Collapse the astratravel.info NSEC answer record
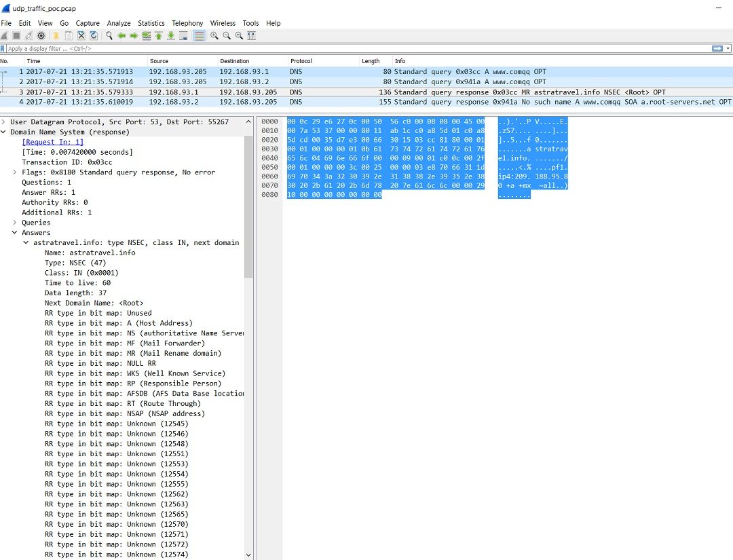The image size is (733, 560). [26, 243]
